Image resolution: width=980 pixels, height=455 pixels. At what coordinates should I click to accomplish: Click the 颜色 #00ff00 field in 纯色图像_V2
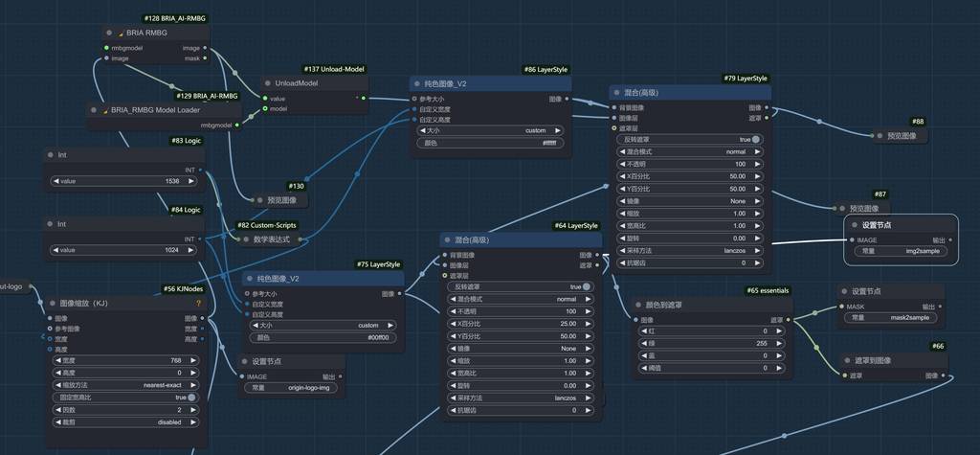pyautogui.click(x=323, y=337)
